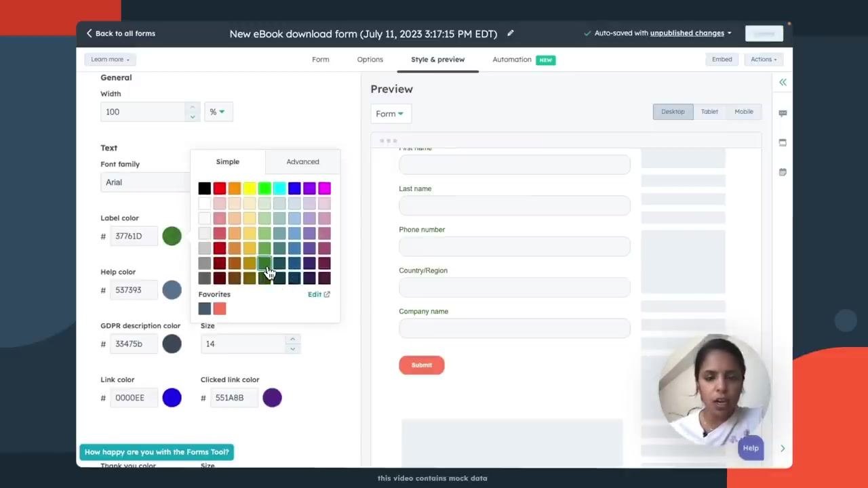Screen dimensions: 868x488
Task: Collapse the right sidebar with the double-chevron icon
Action: 783,82
